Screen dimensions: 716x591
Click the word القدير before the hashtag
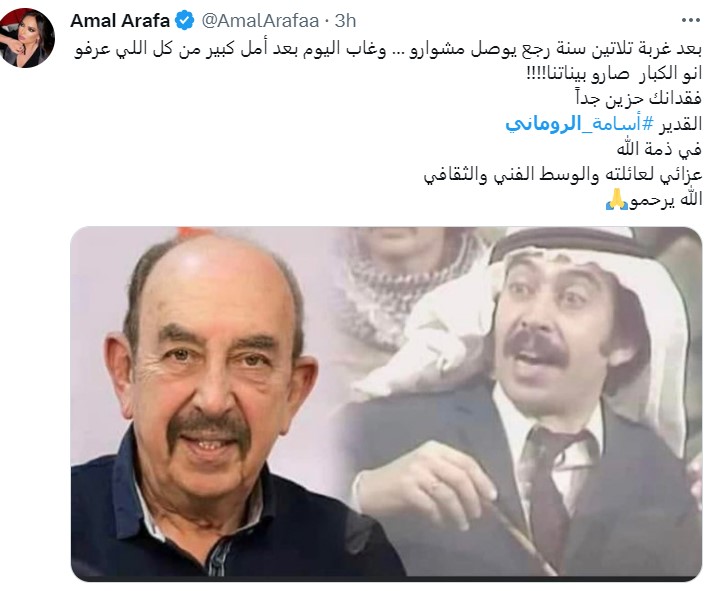(681, 124)
